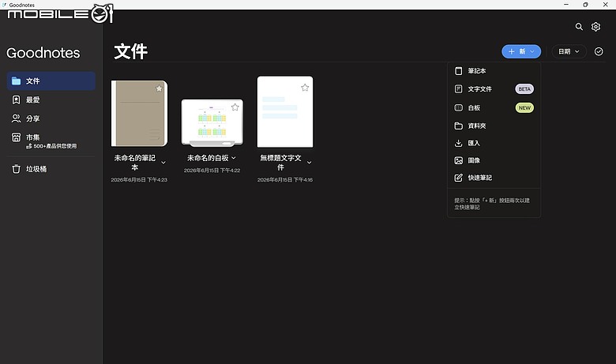
Task: Select 資料夾 from the new menu
Action: (x=494, y=126)
